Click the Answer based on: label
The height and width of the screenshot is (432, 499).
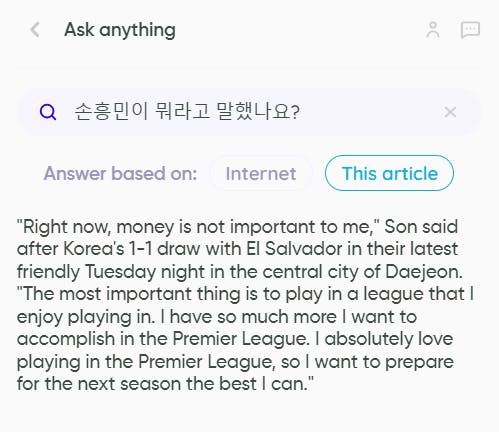click(x=120, y=173)
